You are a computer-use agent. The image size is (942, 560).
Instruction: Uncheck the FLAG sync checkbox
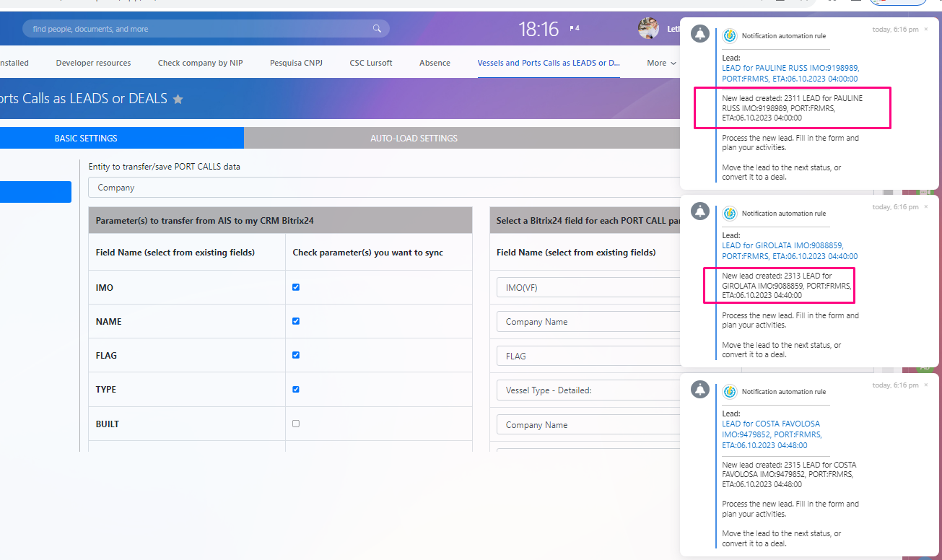coord(296,355)
